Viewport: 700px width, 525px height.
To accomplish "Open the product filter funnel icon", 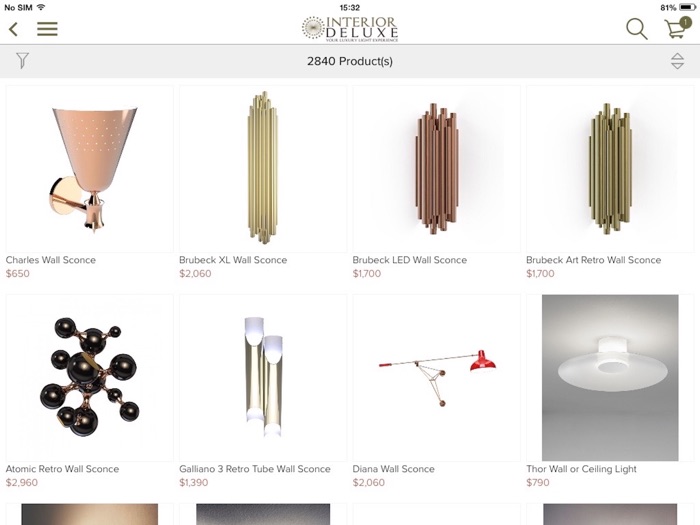I will tap(22, 61).
